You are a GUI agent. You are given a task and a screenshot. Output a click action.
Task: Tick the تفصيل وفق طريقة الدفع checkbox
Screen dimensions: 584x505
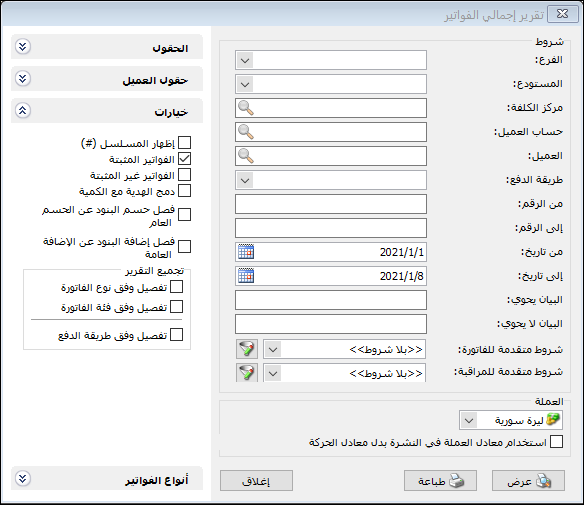pyautogui.click(x=176, y=335)
